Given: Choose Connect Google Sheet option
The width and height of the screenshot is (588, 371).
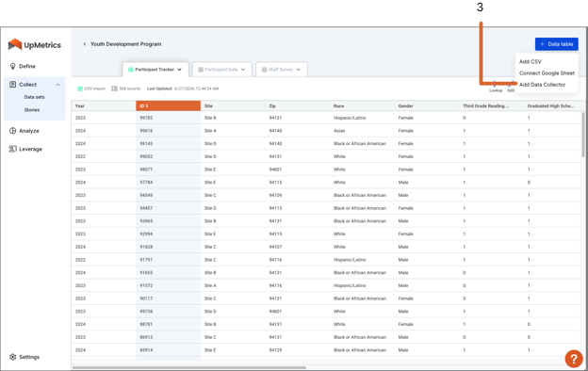Looking at the screenshot, I should point(547,73).
